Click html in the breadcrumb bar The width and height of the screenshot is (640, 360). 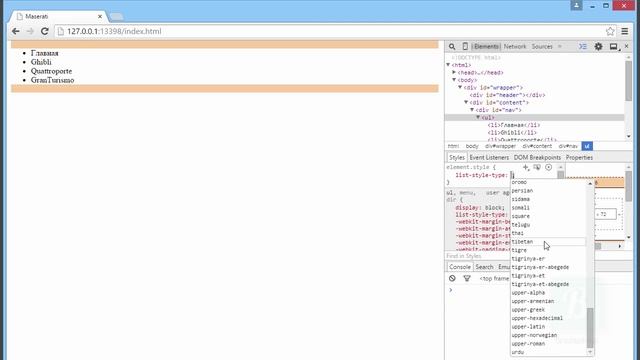(x=453, y=146)
